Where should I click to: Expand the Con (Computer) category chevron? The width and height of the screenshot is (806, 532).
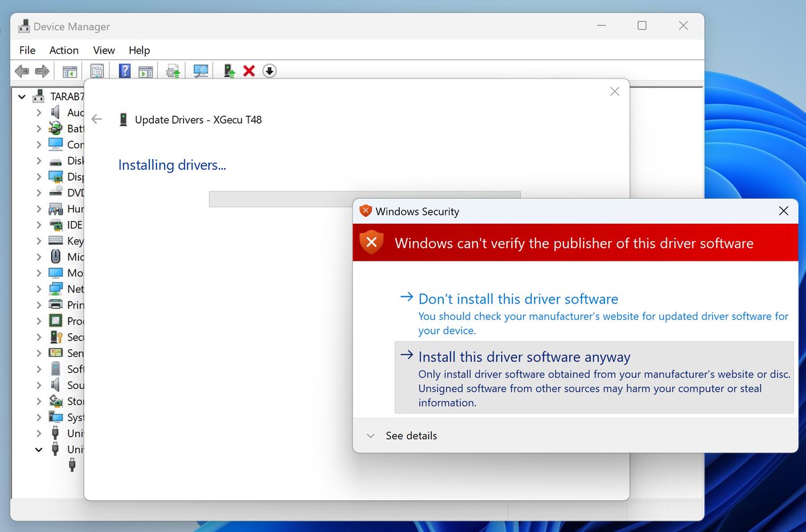coord(39,144)
